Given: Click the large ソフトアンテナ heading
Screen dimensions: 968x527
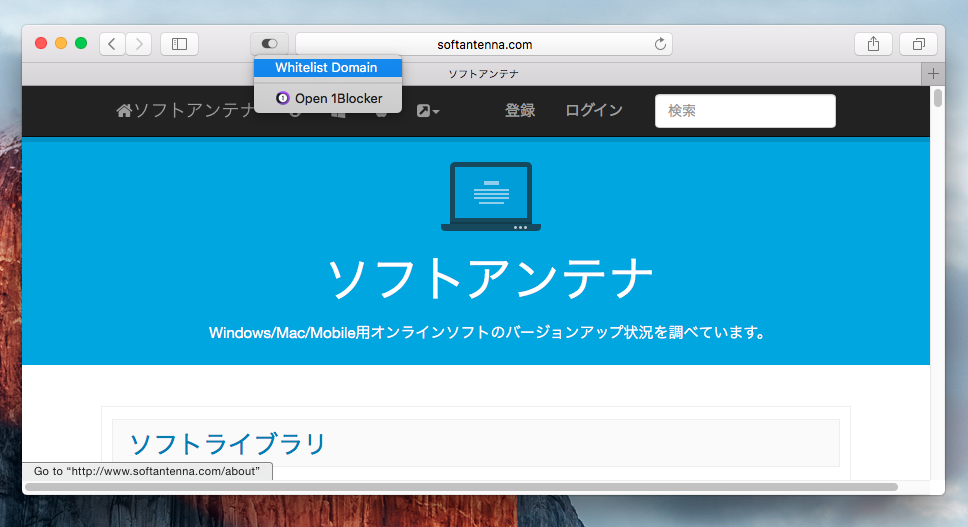Looking at the screenshot, I should pyautogui.click(x=490, y=279).
